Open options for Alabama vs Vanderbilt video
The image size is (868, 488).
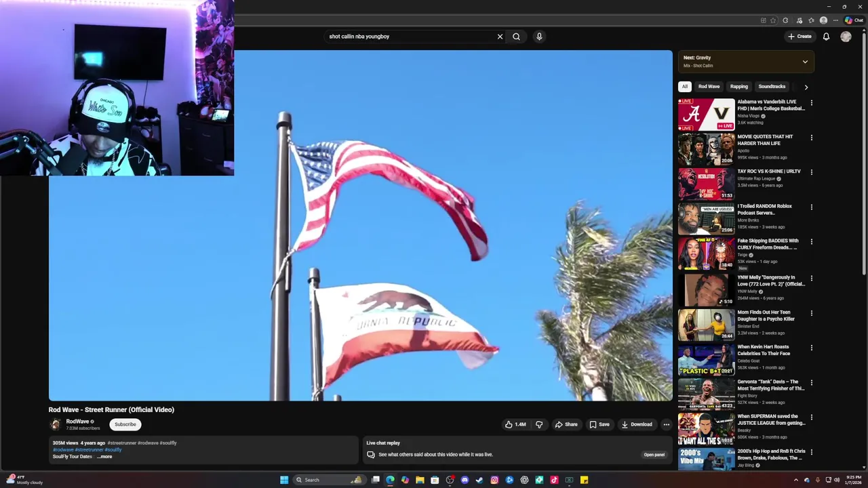811,103
